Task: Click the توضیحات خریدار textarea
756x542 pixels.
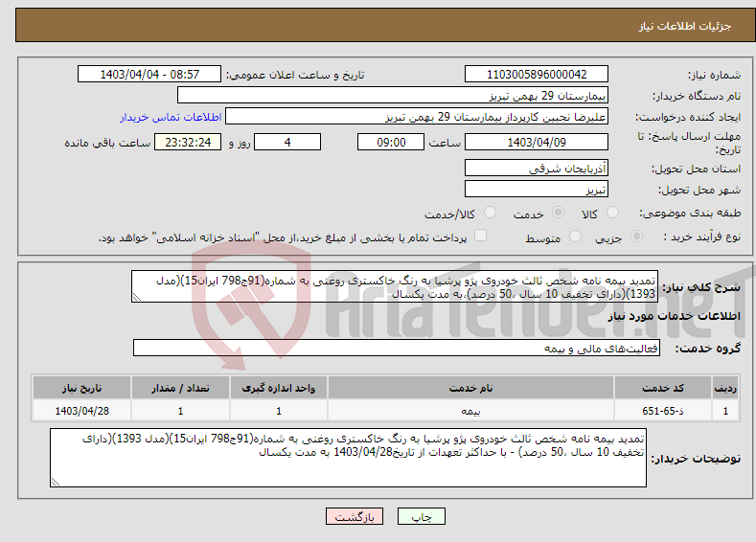Action: point(348,458)
